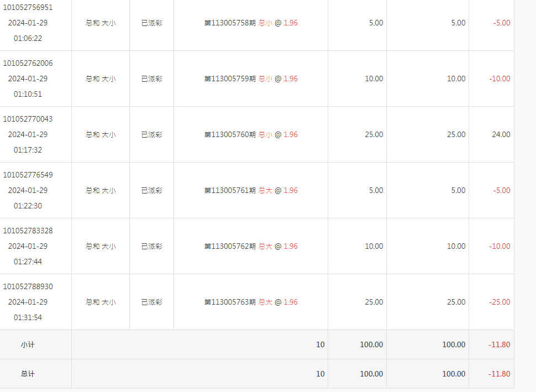Click the -25.00 loss result cell
The image size is (536, 392).
[500, 302]
